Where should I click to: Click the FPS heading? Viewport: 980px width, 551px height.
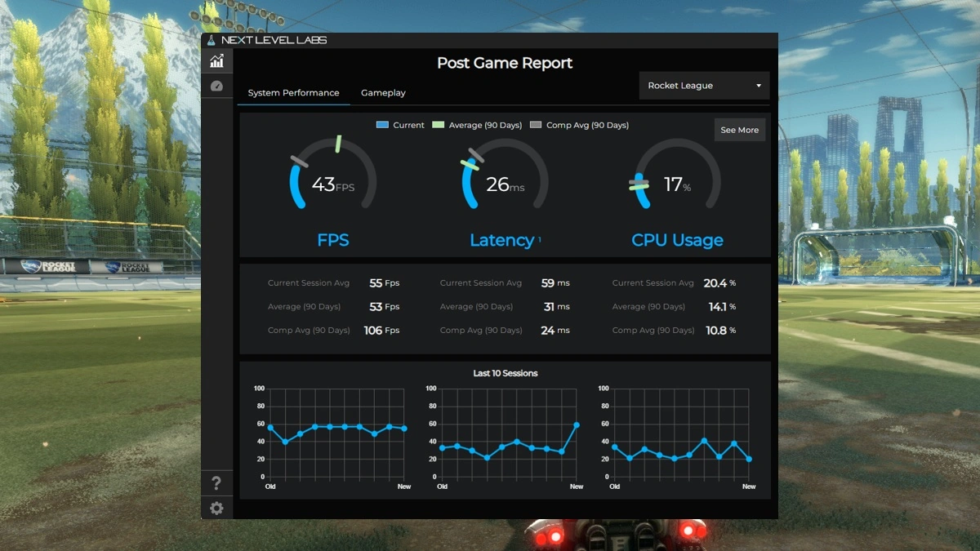coord(333,240)
